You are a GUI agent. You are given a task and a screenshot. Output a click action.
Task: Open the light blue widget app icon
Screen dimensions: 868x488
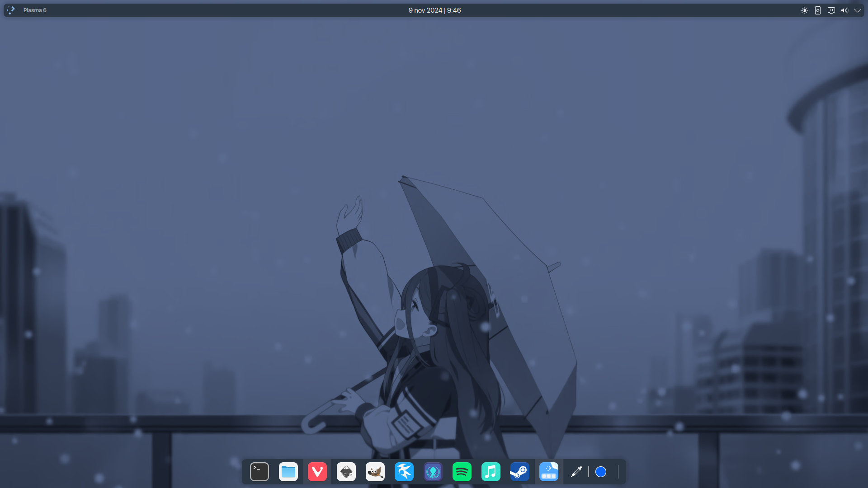coord(549,472)
